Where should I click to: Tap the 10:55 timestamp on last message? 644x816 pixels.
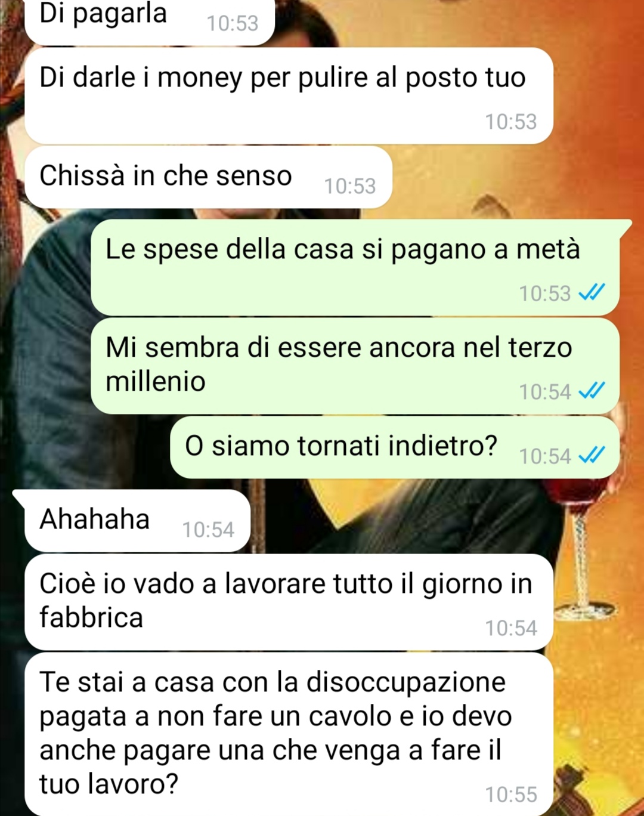(x=511, y=795)
